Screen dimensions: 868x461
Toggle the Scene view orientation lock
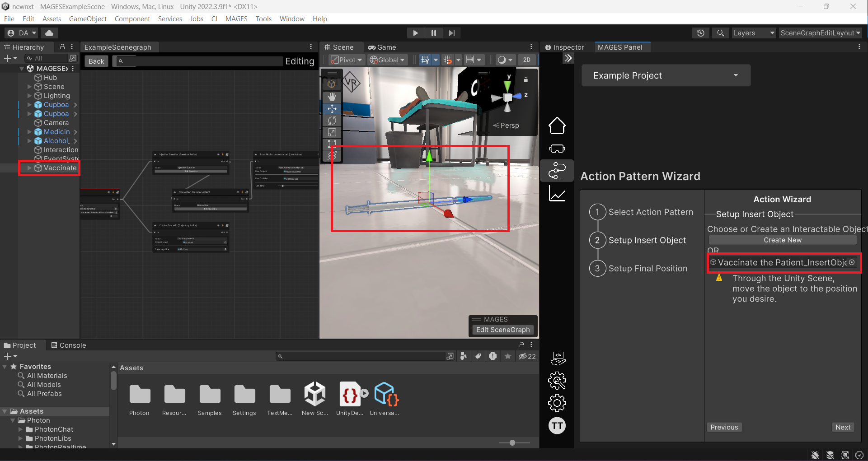pos(525,80)
